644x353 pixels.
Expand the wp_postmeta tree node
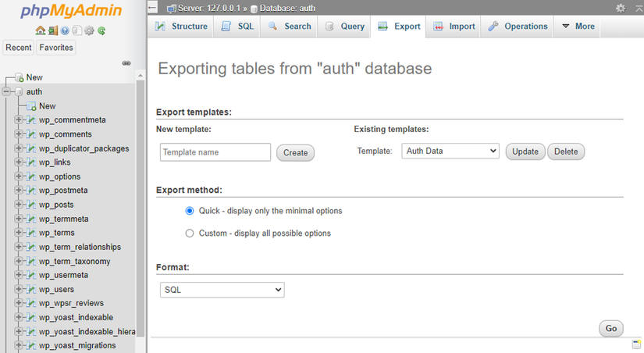(x=18, y=191)
